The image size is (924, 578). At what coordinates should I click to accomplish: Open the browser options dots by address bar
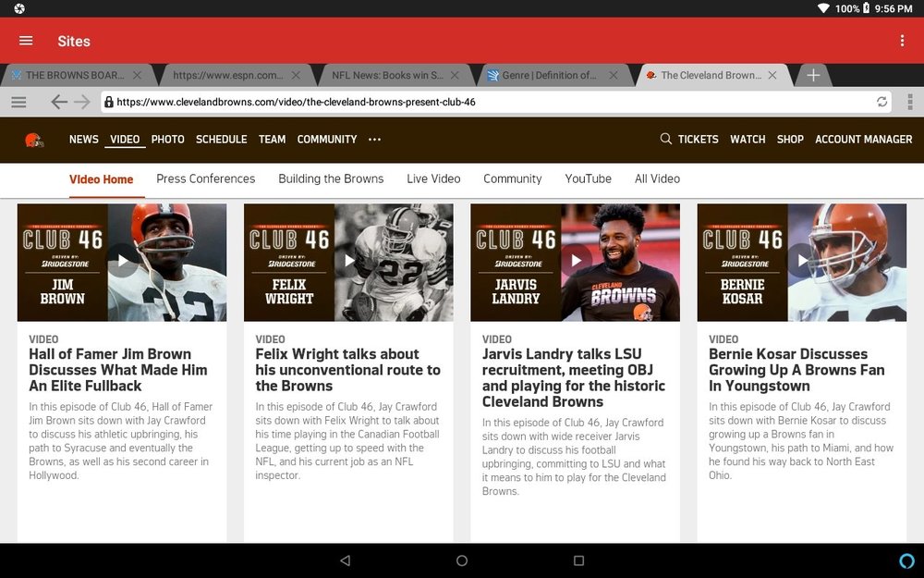click(910, 102)
